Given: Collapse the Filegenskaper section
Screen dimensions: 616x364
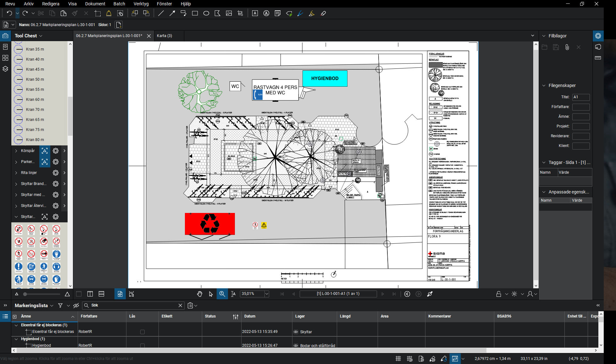Looking at the screenshot, I should coord(544,85).
